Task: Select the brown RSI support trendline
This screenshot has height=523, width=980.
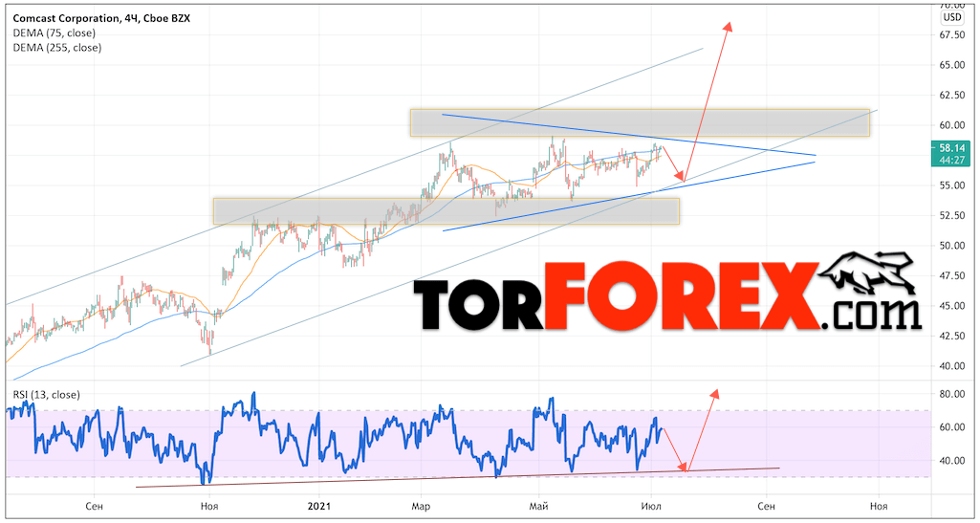Action: point(458,477)
